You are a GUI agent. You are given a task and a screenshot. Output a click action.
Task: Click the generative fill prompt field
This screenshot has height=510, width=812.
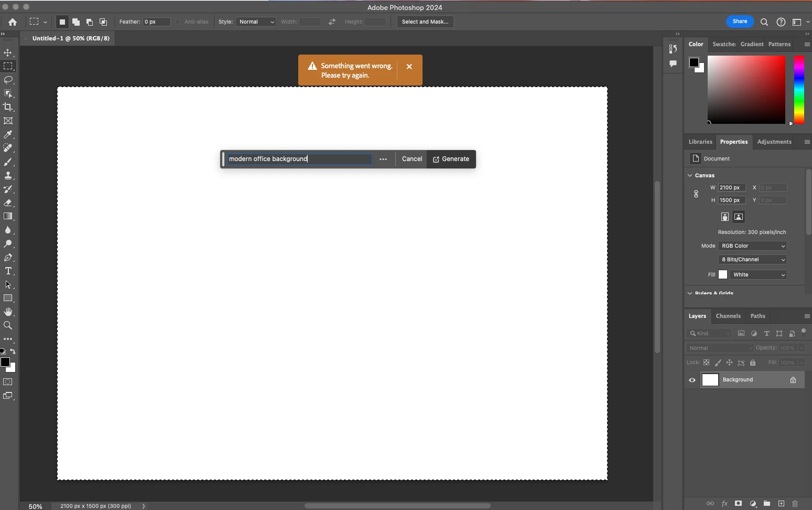(x=299, y=159)
